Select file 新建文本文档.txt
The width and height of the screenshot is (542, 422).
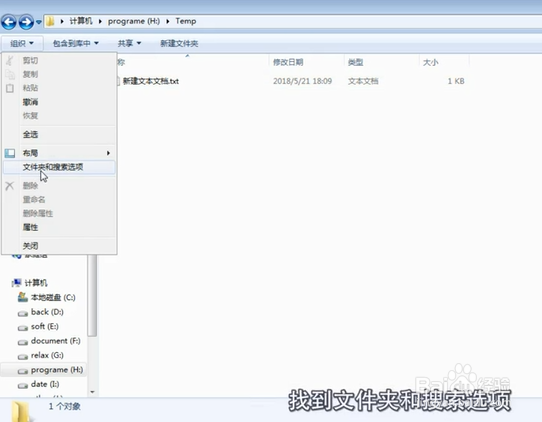point(151,81)
